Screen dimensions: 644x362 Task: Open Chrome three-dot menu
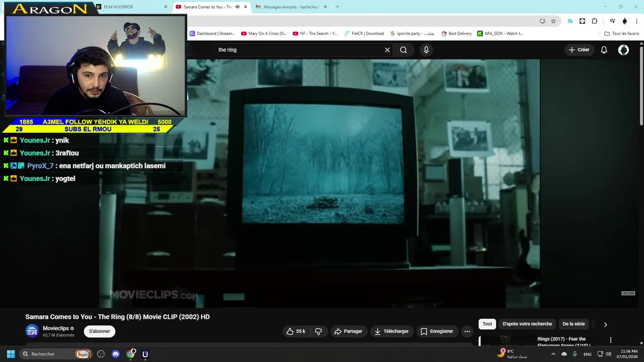pos(636,21)
